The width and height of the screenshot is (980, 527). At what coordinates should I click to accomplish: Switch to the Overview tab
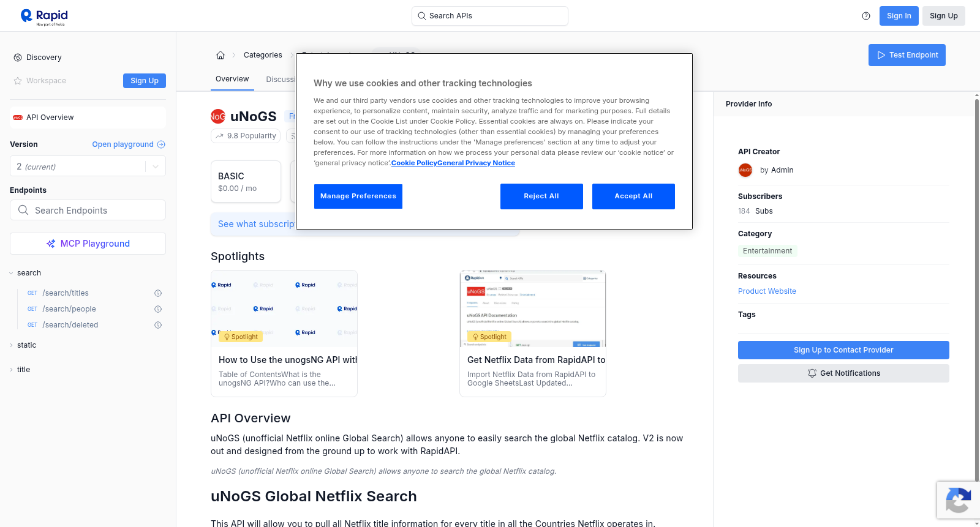[x=232, y=79]
